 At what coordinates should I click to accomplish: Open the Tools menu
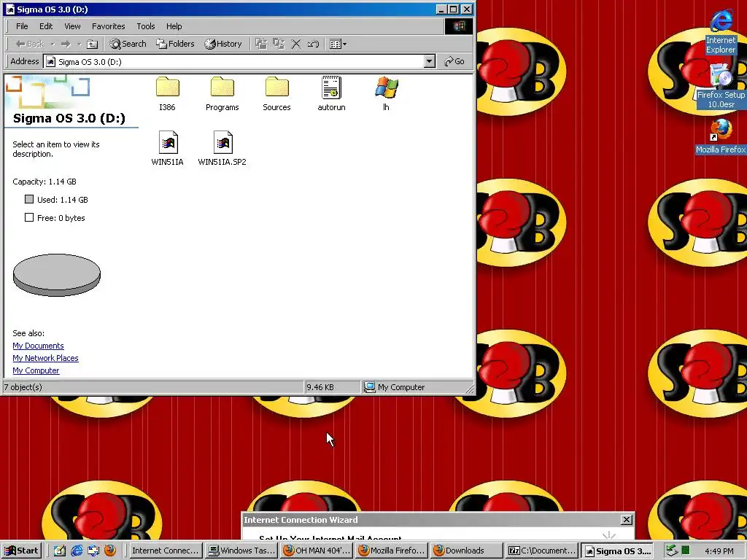pyautogui.click(x=145, y=26)
